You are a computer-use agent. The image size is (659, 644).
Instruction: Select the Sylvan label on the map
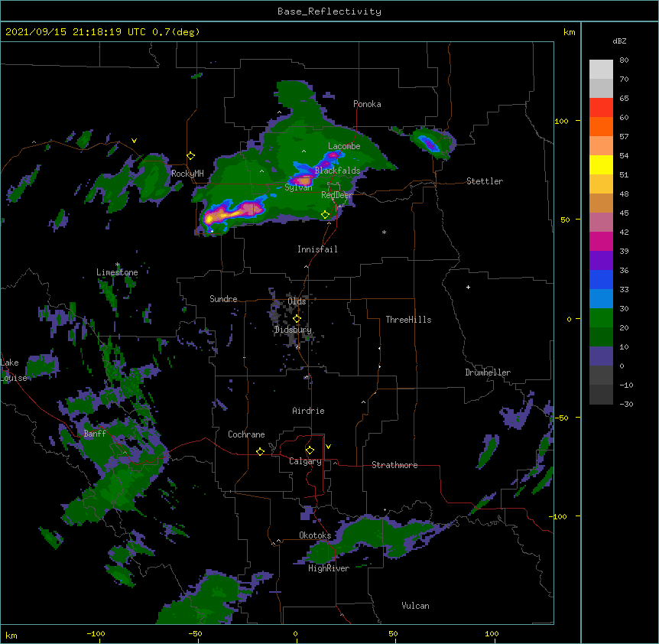click(x=298, y=187)
